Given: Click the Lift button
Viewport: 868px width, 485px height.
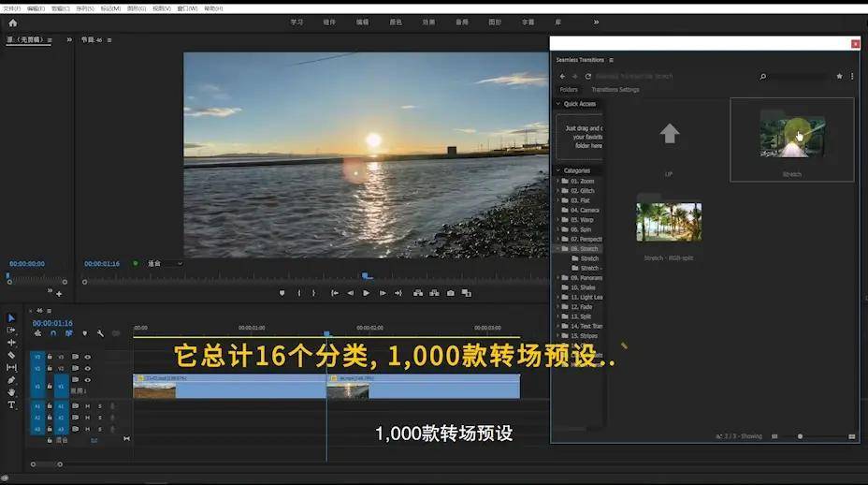Looking at the screenshot, I should [x=418, y=293].
